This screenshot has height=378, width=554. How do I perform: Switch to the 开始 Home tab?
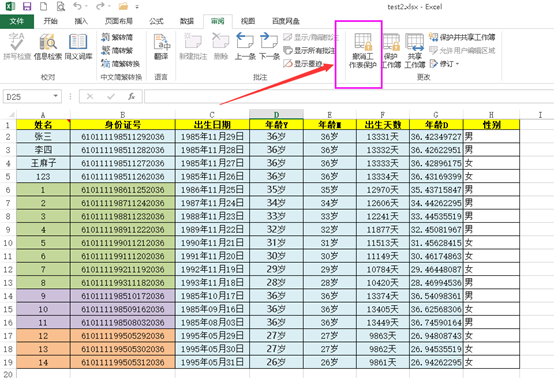click(50, 21)
